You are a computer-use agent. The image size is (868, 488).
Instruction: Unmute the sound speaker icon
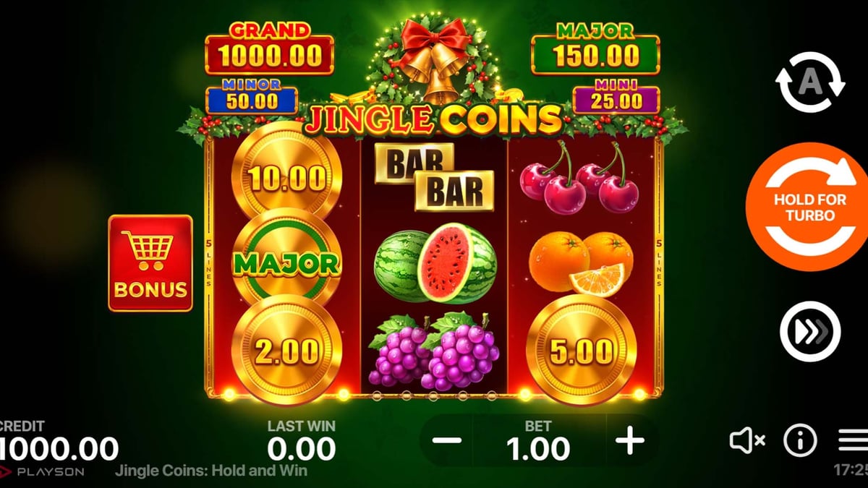(x=746, y=440)
